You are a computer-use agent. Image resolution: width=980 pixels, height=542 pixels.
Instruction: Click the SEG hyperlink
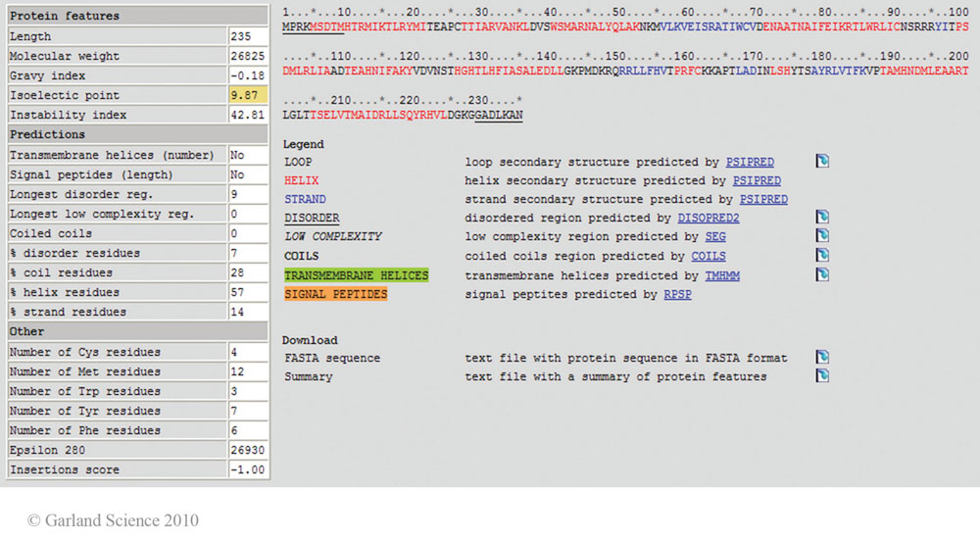tap(714, 237)
